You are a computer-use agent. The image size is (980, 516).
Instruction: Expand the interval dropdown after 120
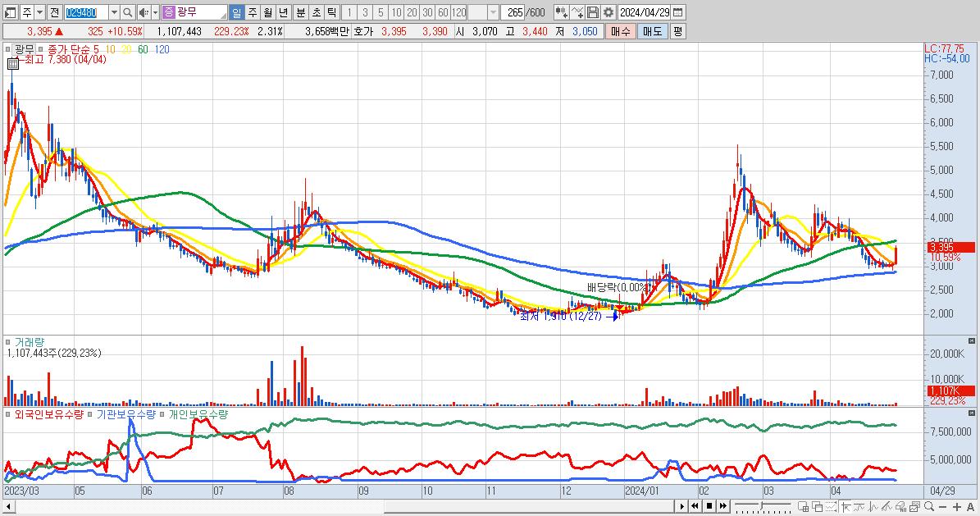(x=493, y=12)
